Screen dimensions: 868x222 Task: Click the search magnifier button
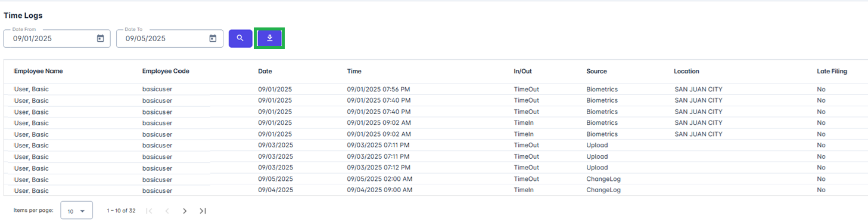[240, 38]
